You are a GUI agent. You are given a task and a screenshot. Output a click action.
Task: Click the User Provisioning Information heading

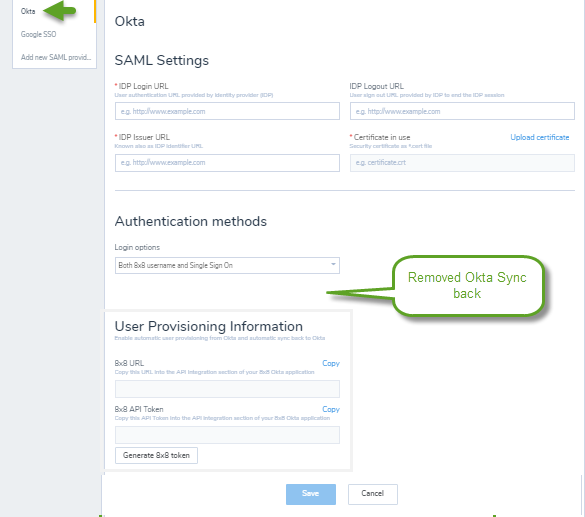tap(209, 326)
